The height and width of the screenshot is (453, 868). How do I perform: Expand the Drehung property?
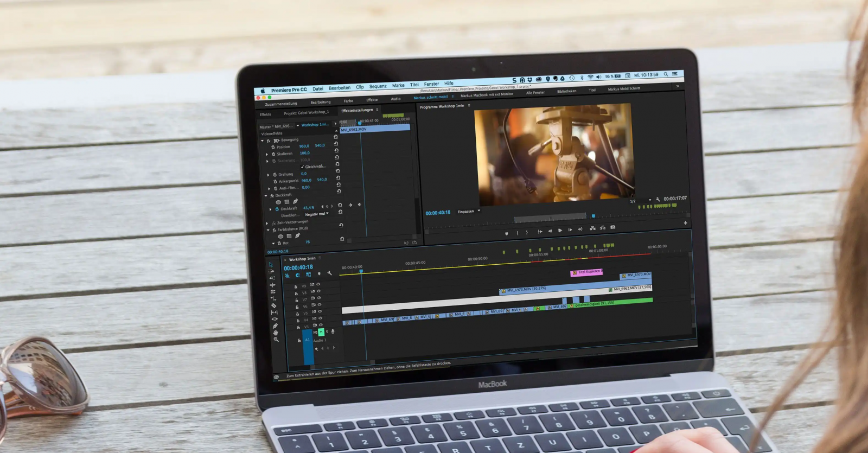[268, 175]
